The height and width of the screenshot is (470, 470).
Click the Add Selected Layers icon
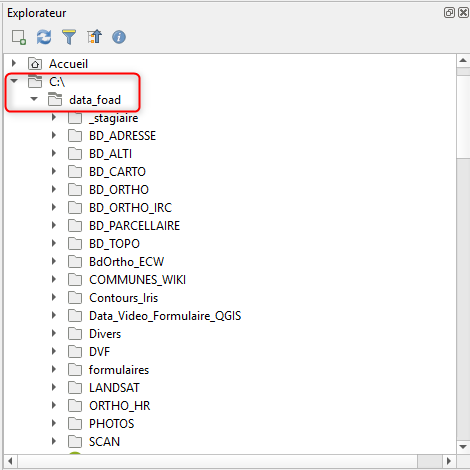(x=19, y=37)
